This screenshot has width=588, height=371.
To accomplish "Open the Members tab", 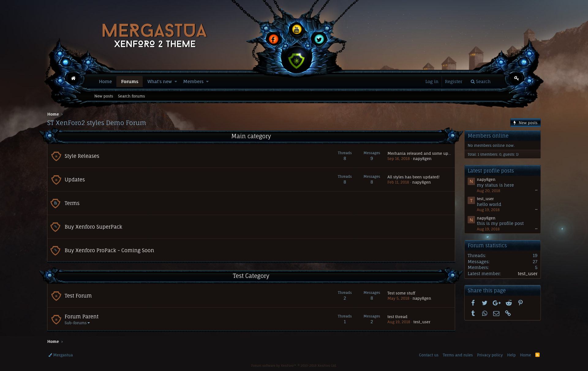I will click(193, 81).
